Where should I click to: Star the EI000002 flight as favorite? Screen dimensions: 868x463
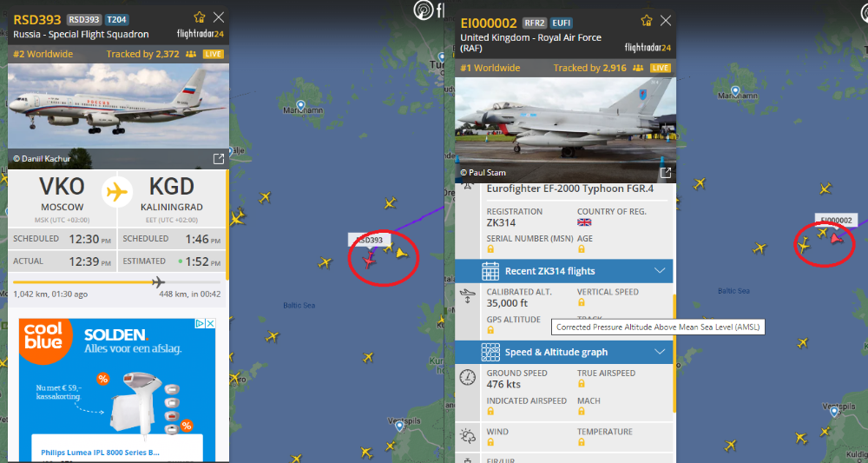coord(646,21)
